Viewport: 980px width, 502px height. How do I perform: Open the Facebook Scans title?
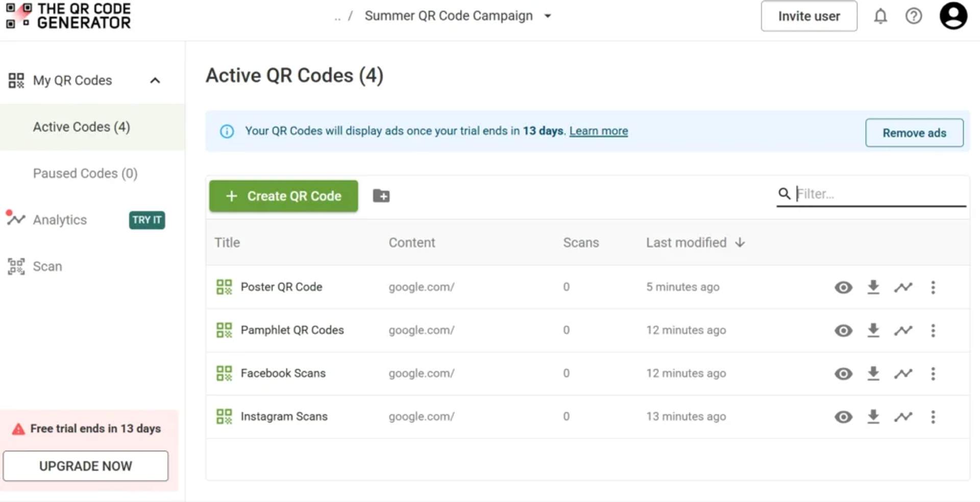coord(283,373)
